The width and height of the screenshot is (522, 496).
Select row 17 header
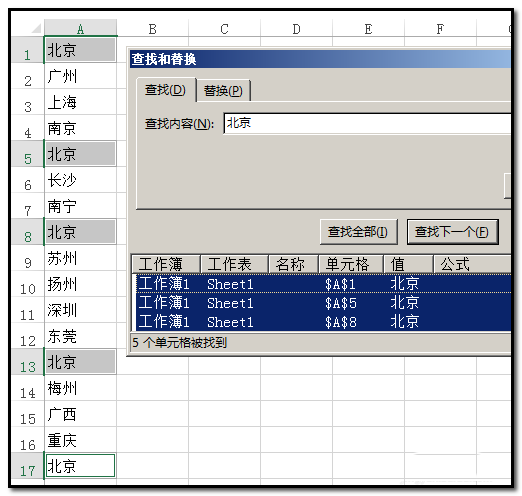28,466
